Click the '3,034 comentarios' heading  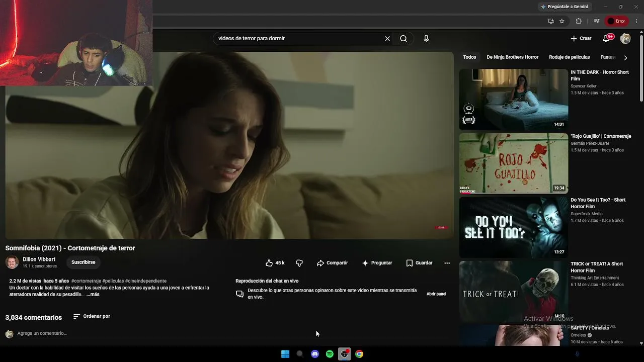pos(33,317)
